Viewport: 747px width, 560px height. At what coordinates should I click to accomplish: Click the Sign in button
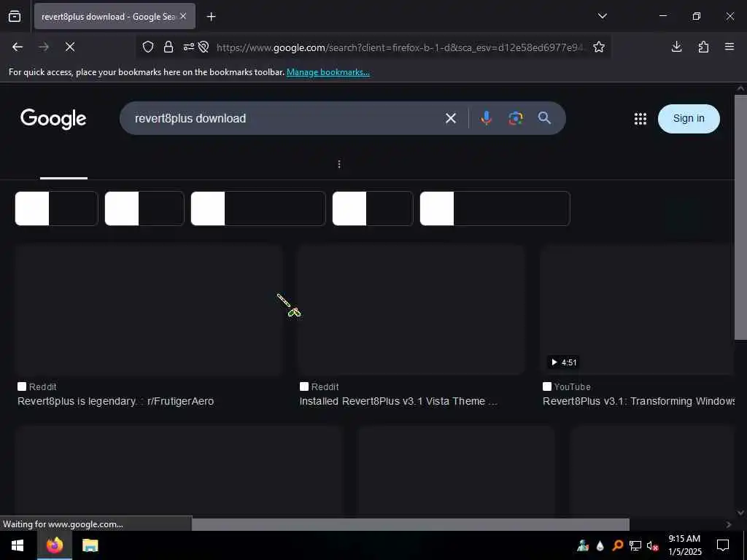689,119
